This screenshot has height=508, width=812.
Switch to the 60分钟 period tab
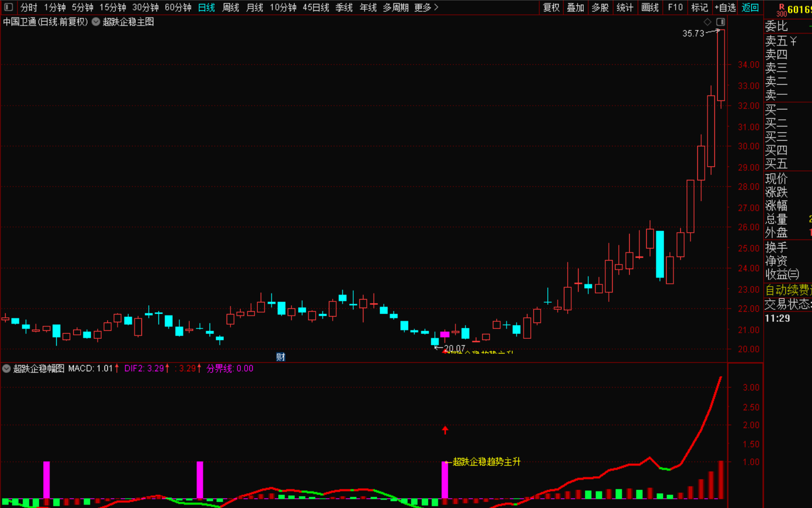click(178, 7)
